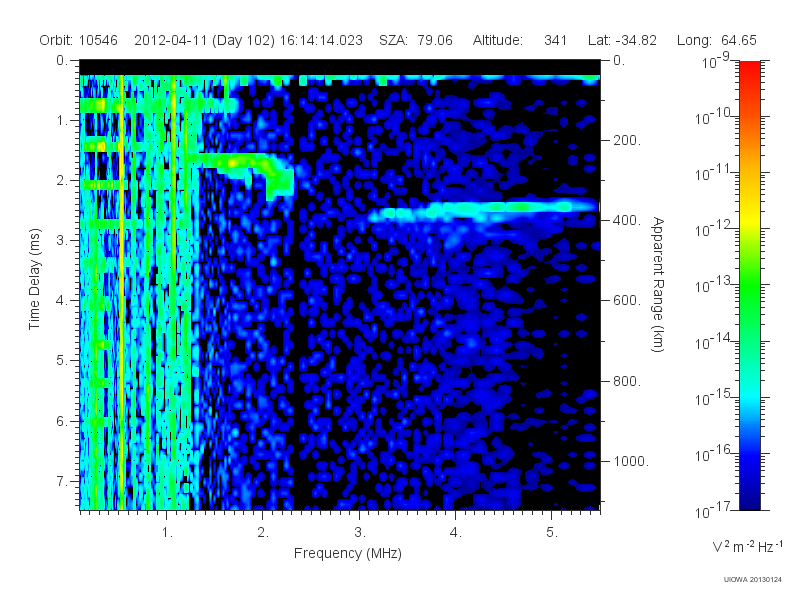Click the Long 64.65 header value
The width and height of the screenshot is (800, 600).
717,40
